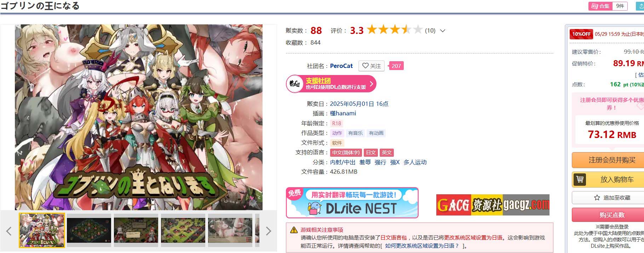This screenshot has width=644, height=253.
Task: Show next thumbnails with right arrow
Action: [269, 231]
